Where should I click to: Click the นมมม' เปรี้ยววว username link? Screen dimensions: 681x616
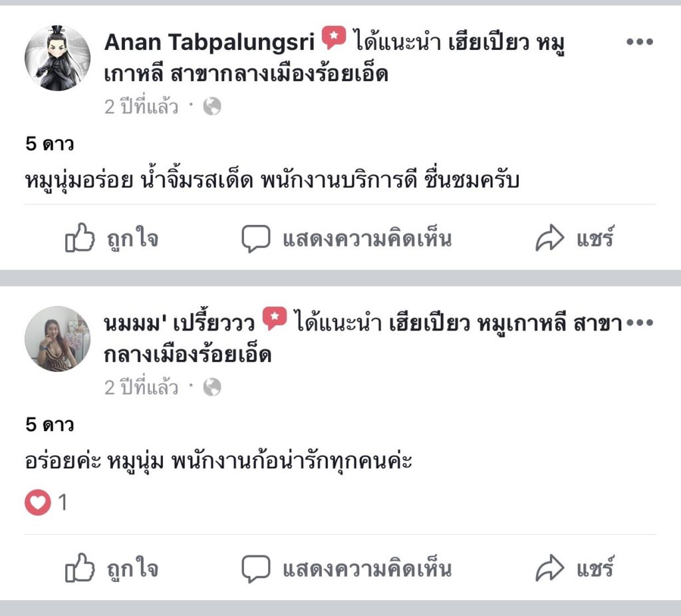click(x=180, y=324)
